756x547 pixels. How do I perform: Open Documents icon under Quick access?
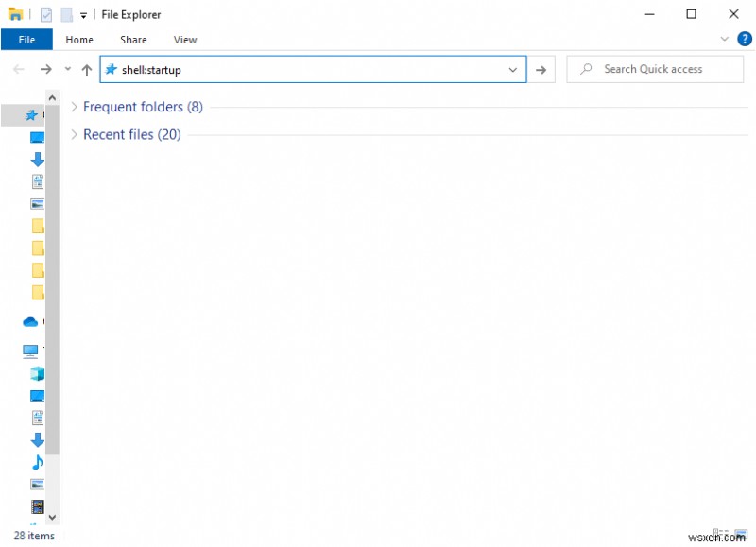[x=38, y=181]
